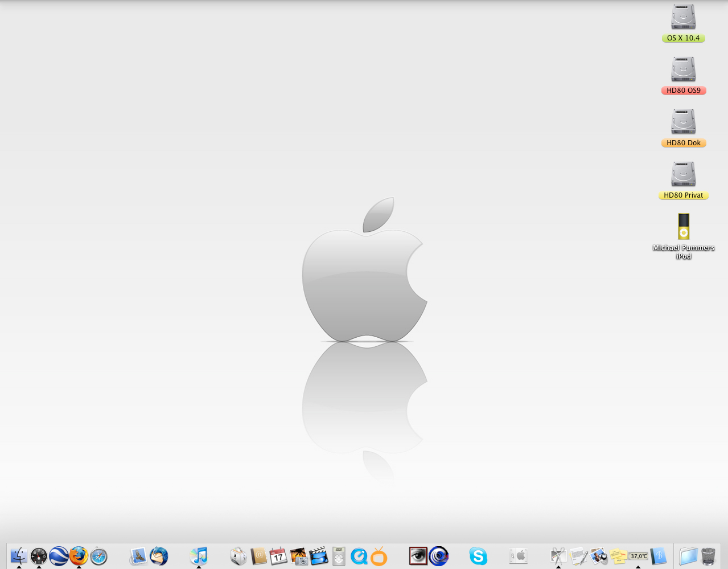This screenshot has width=728, height=569.
Task: Open iTunes in the Dock
Action: [199, 556]
